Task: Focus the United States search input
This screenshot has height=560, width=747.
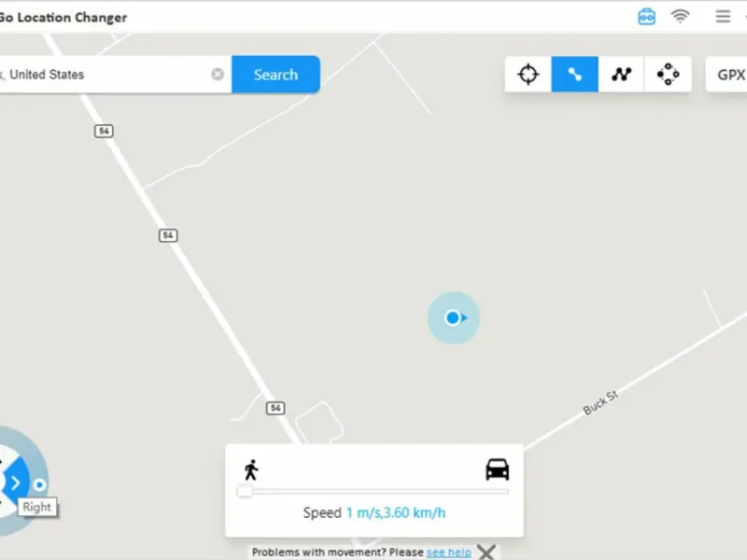Action: click(103, 75)
